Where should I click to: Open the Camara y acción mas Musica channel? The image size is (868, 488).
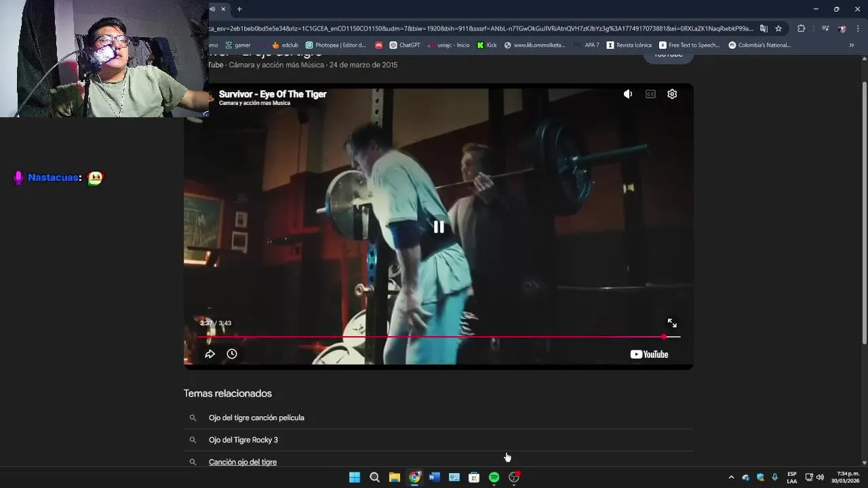tap(254, 103)
